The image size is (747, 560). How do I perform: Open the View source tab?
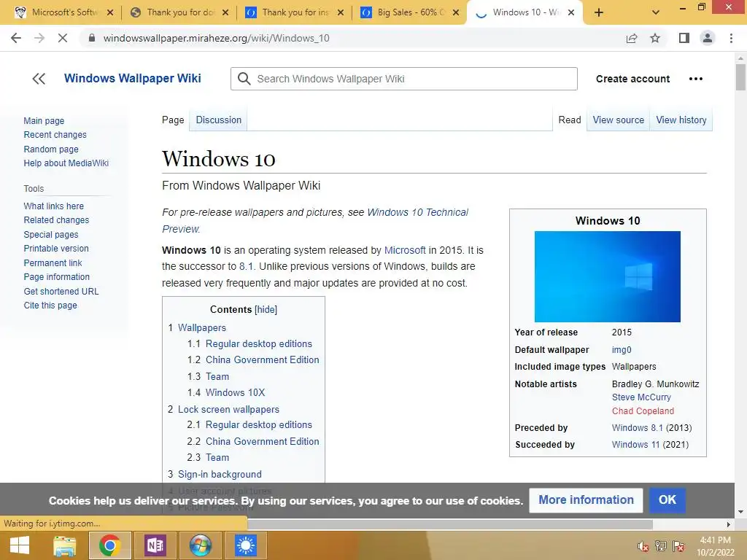pos(619,120)
